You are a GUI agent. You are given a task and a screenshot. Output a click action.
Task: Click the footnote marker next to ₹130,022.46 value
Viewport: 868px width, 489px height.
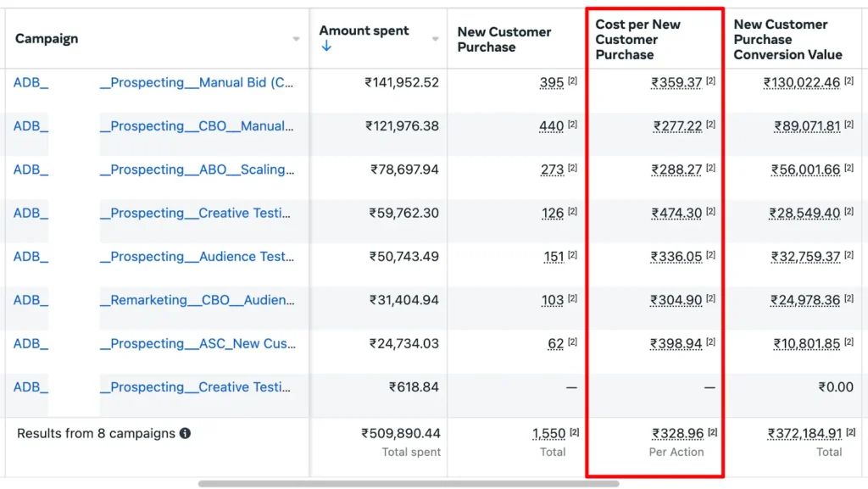(x=849, y=81)
